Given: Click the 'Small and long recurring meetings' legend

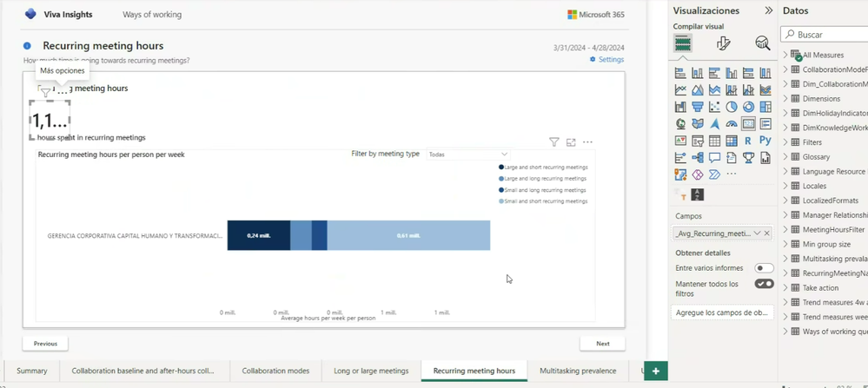Looking at the screenshot, I should tap(542, 190).
